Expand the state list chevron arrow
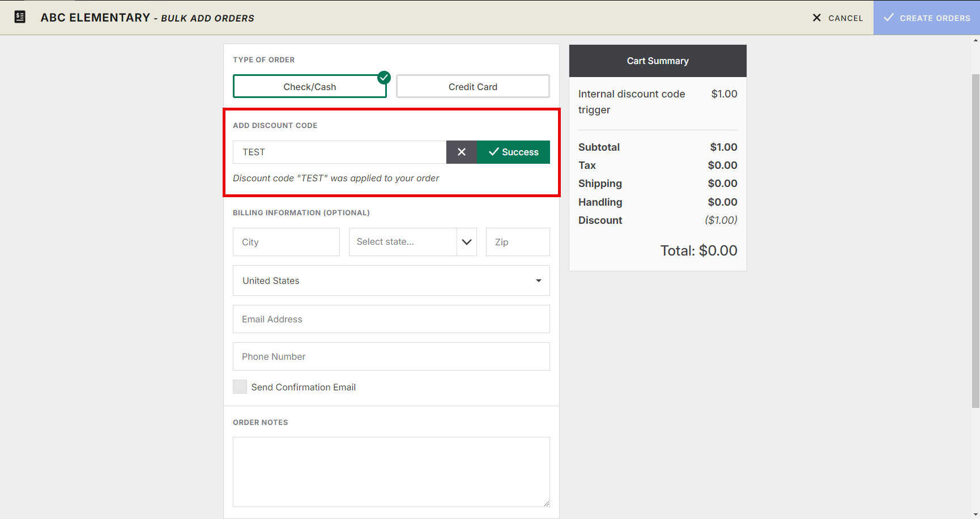The width and height of the screenshot is (980, 519). point(467,242)
